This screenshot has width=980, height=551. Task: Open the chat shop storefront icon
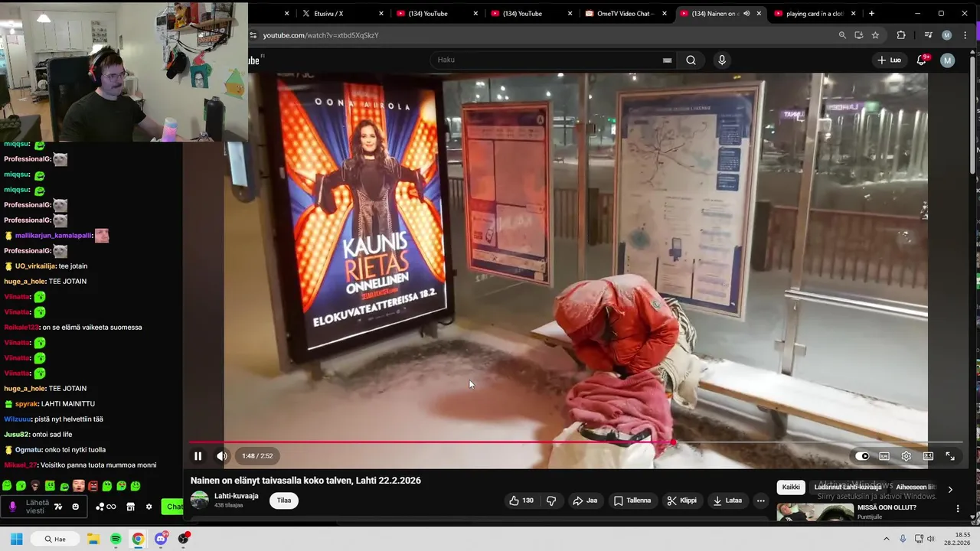(x=131, y=507)
